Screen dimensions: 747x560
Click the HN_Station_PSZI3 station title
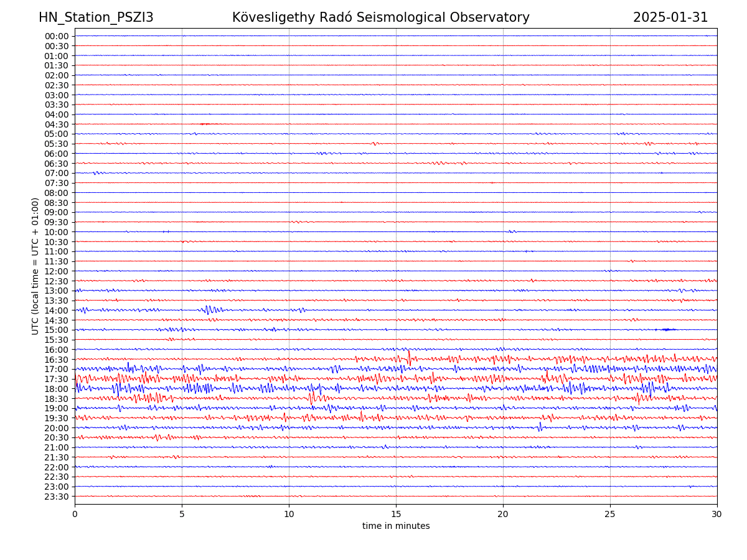pos(96,18)
